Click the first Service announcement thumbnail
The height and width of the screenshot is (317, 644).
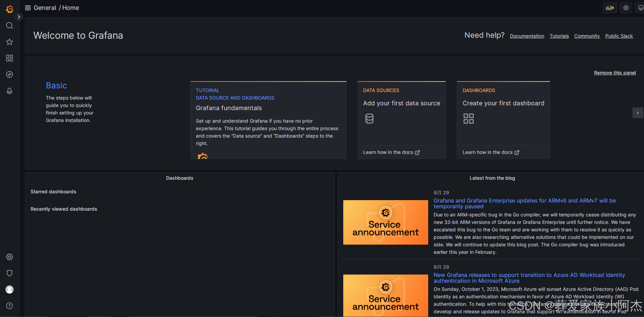coord(386,222)
